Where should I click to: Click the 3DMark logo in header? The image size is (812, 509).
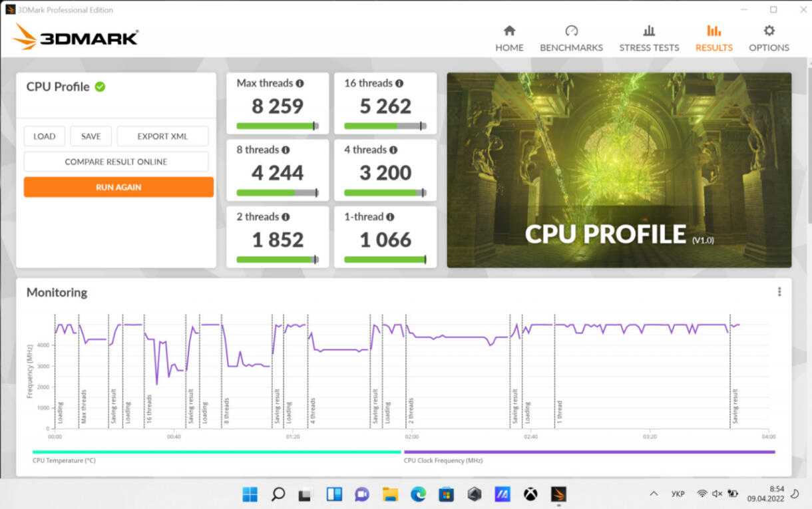[75, 37]
